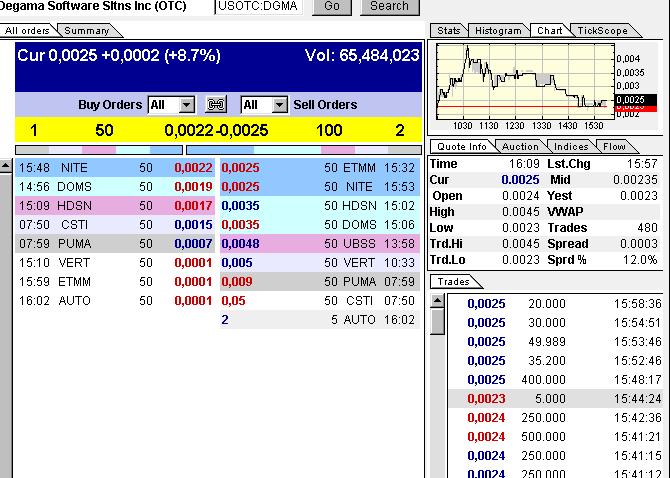Open the Stats tab
This screenshot has width=670, height=478.
[449, 31]
